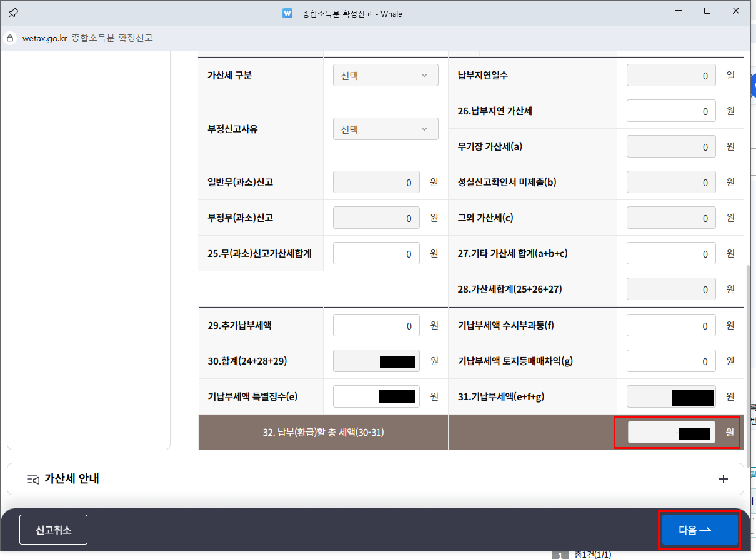
Task: Click the 기납부세액 특별징수(e) input field
Action: click(376, 396)
